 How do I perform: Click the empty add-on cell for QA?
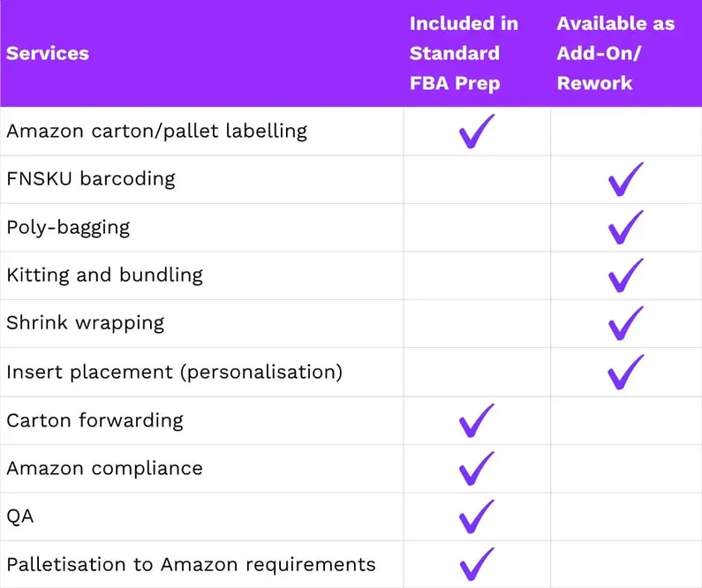(x=626, y=516)
